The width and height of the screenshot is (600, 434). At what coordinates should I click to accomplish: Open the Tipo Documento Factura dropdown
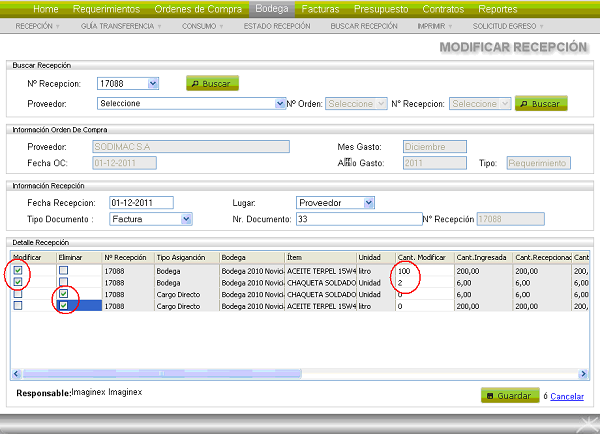[x=150, y=219]
